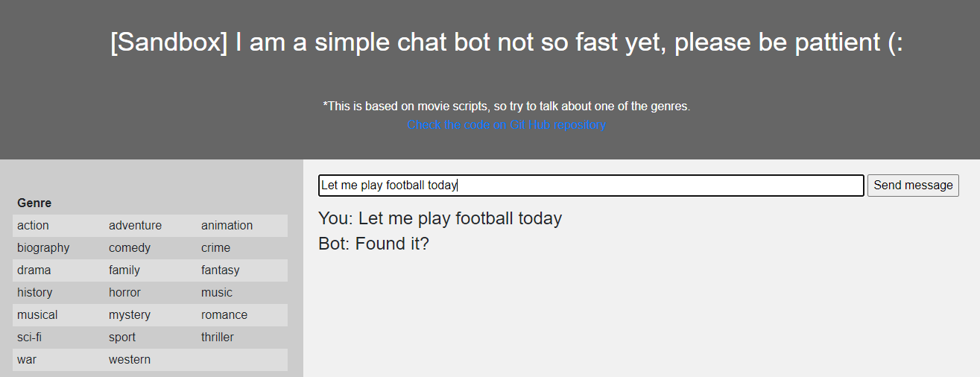Click the Send message button
The image size is (980, 377).
913,186
